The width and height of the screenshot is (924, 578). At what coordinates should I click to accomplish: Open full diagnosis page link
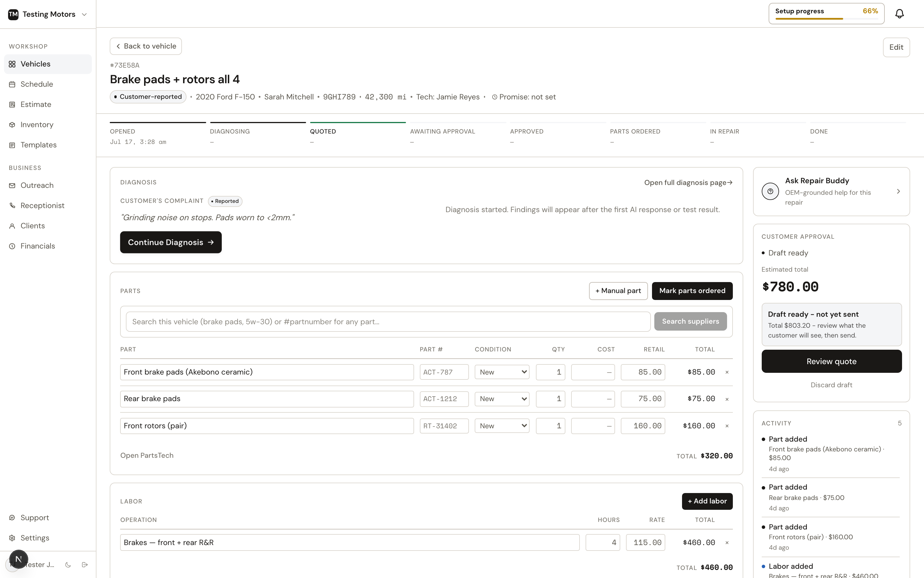[x=688, y=183]
